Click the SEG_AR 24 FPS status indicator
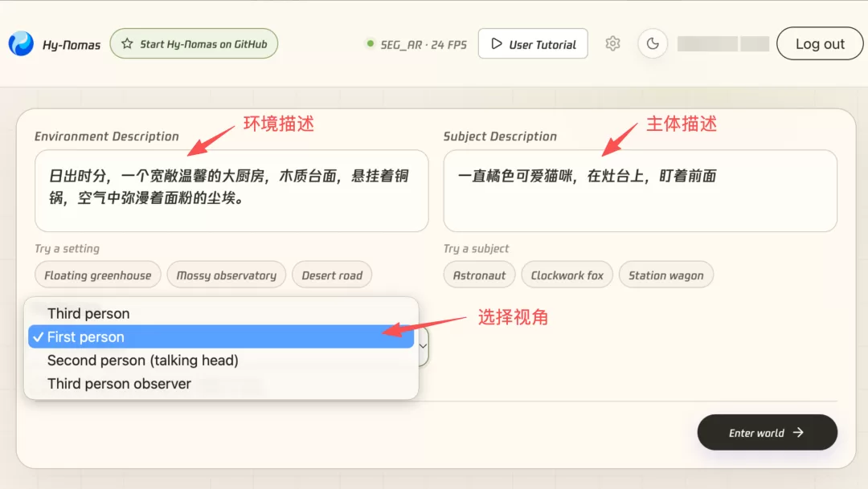The width and height of the screenshot is (868, 489). (416, 44)
